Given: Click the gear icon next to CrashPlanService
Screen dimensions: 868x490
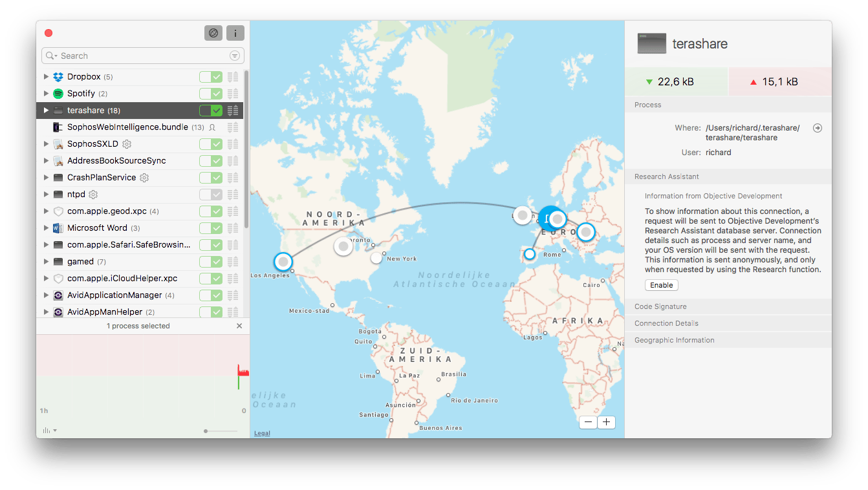Looking at the screenshot, I should pyautogui.click(x=144, y=178).
